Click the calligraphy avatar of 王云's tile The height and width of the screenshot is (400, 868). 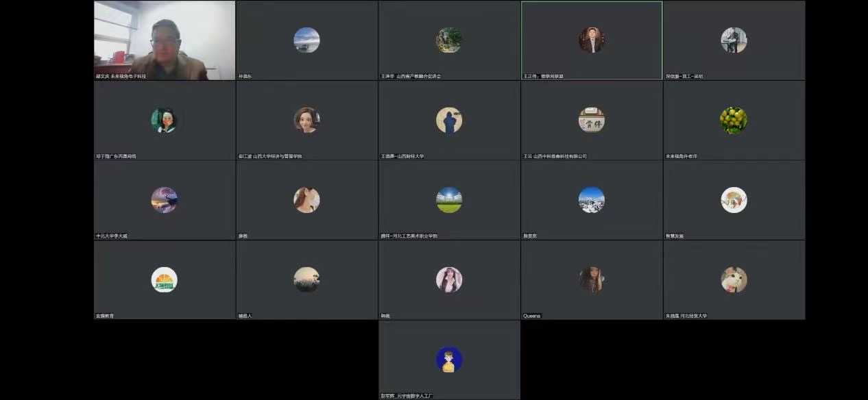[591, 120]
